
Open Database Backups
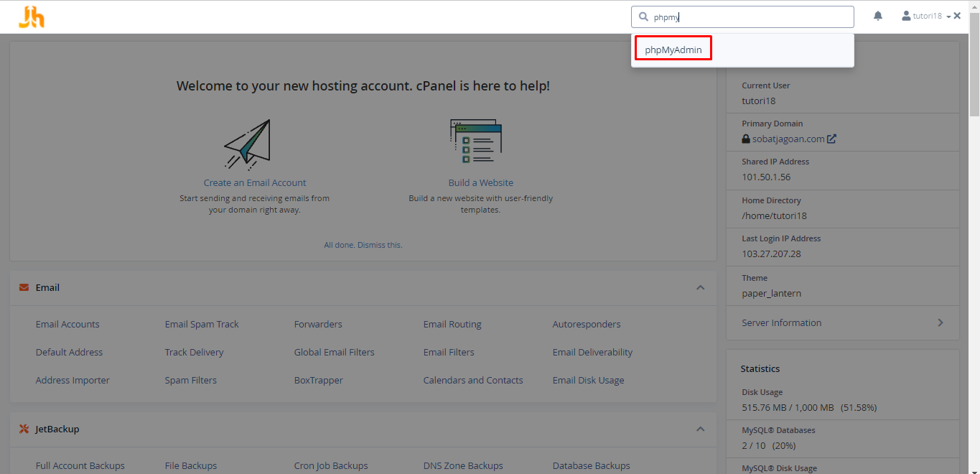592,465
